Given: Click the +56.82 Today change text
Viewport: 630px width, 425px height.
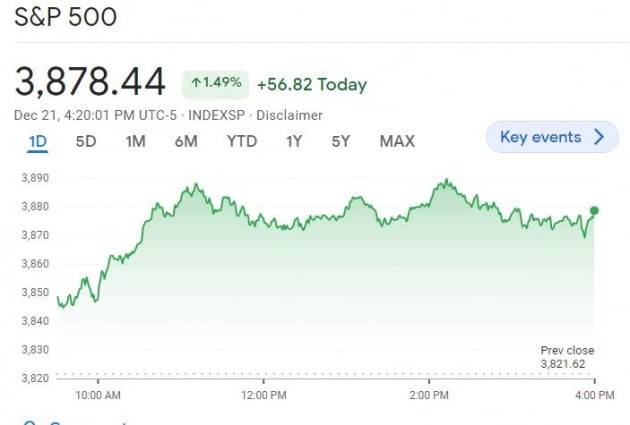Looking at the screenshot, I should [x=311, y=85].
